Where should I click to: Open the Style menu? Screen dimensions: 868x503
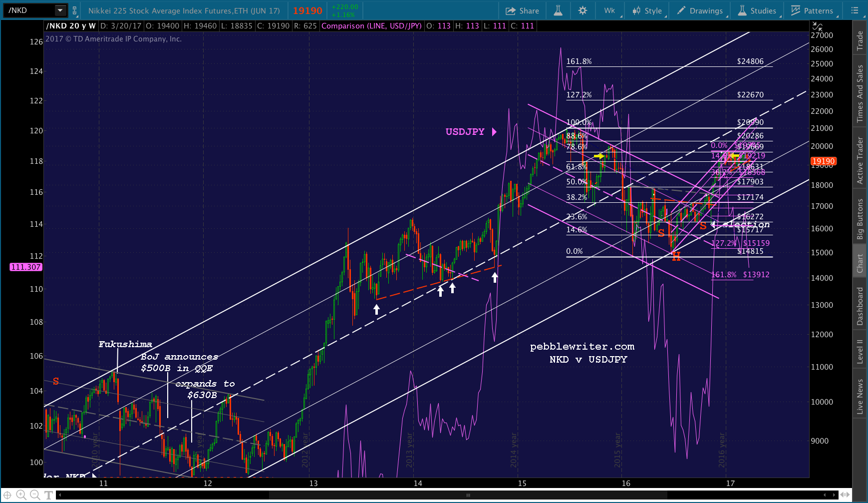click(647, 10)
